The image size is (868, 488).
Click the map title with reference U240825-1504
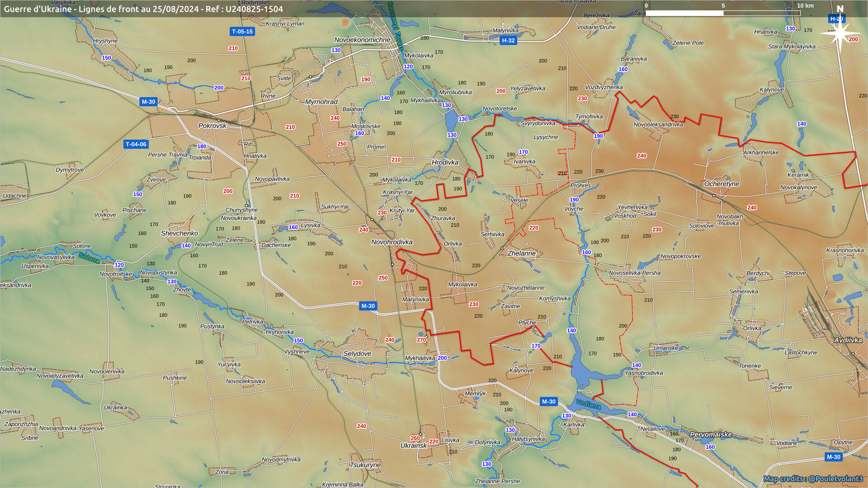coord(143,9)
